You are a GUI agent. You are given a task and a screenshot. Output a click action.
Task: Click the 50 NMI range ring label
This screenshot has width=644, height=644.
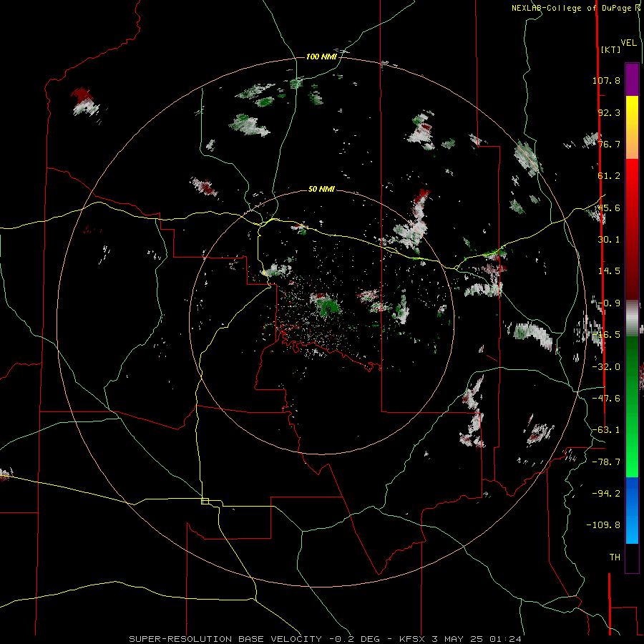[x=321, y=190]
